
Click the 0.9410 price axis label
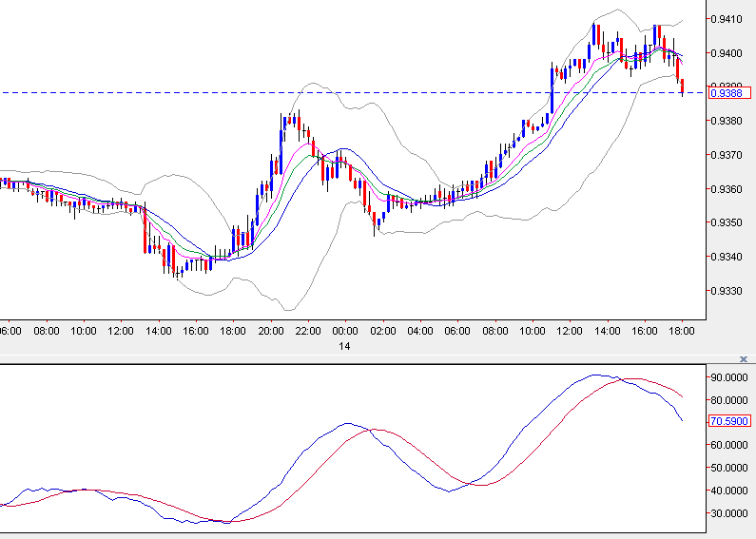727,19
